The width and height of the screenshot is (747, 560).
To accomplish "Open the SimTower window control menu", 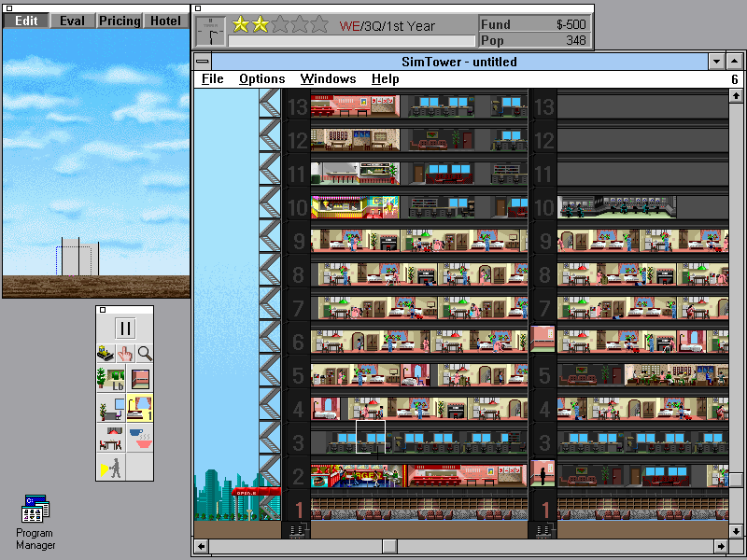I will click(203, 62).
